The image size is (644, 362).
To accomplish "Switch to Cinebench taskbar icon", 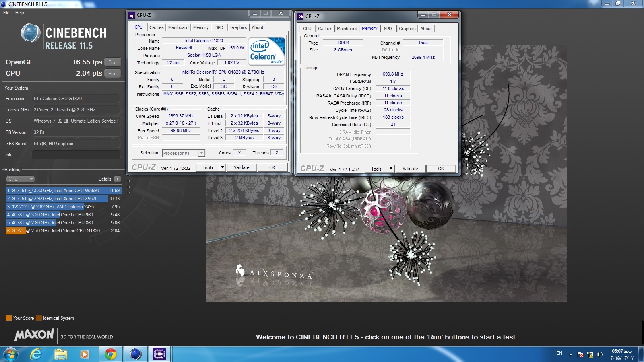I will (135, 354).
